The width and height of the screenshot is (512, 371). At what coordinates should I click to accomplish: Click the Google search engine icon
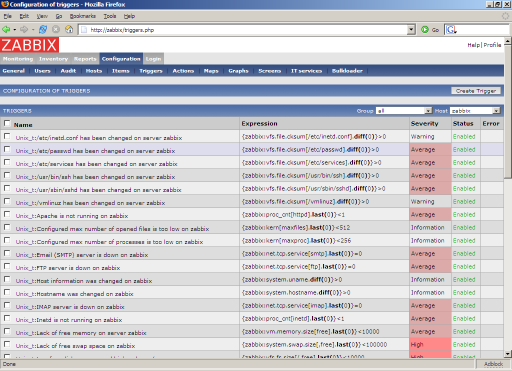pos(451,30)
